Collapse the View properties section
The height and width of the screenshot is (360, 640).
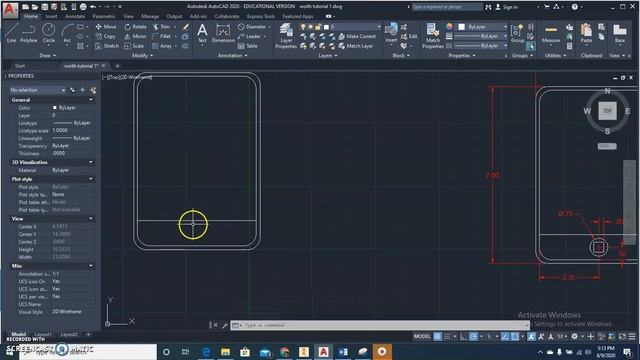[91, 218]
